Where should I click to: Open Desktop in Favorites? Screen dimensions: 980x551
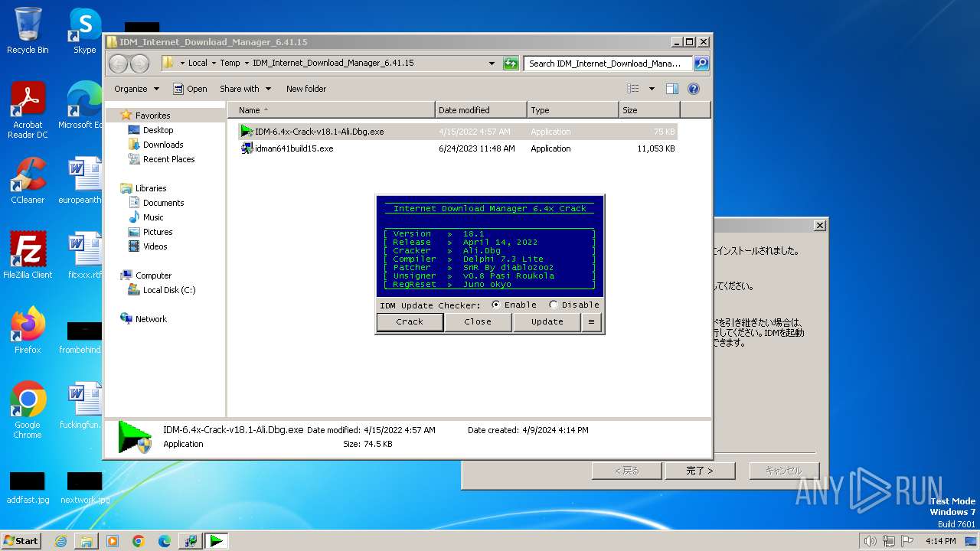158,130
